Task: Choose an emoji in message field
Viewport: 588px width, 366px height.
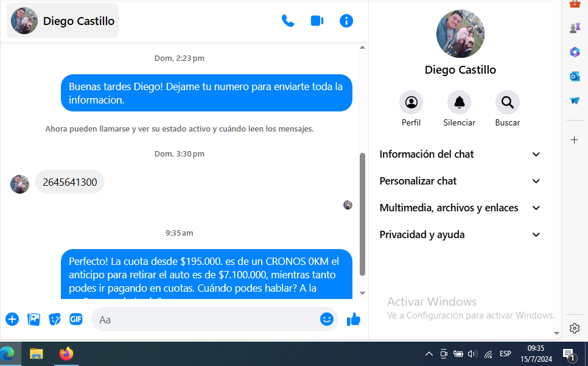Action: pyautogui.click(x=327, y=319)
